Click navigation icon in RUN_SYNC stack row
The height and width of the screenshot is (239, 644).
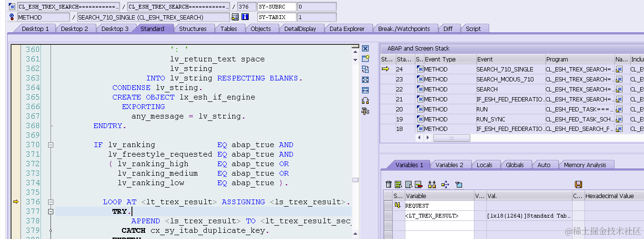[619, 119]
